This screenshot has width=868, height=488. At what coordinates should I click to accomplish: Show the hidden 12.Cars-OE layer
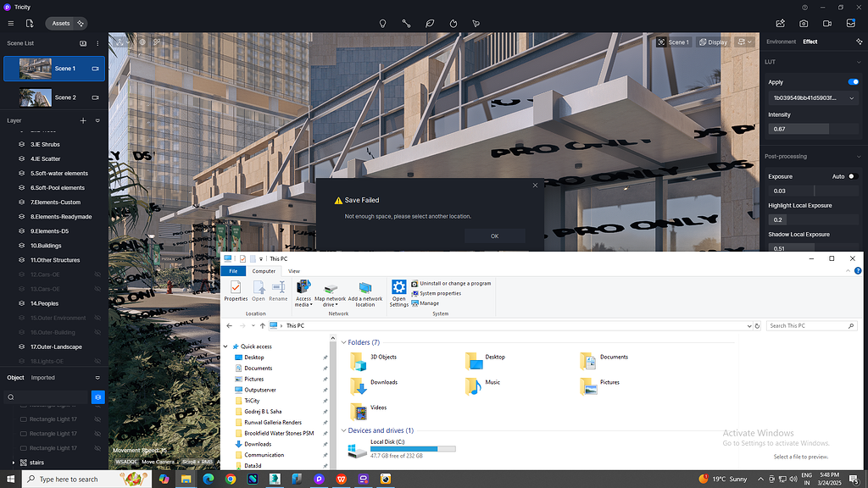click(x=96, y=274)
